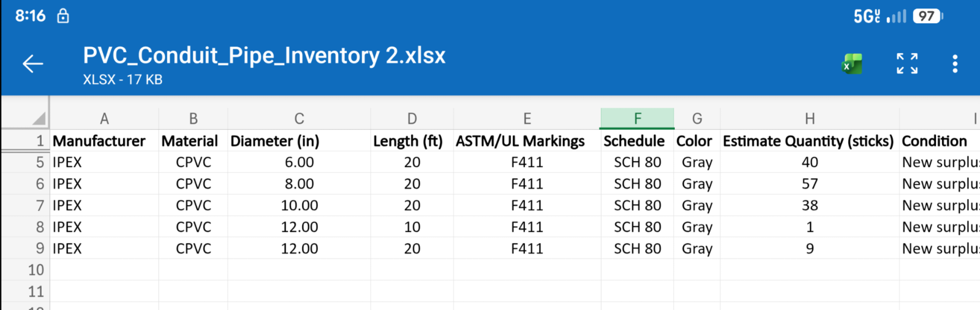
Task: Select column F header
Action: click(637, 118)
